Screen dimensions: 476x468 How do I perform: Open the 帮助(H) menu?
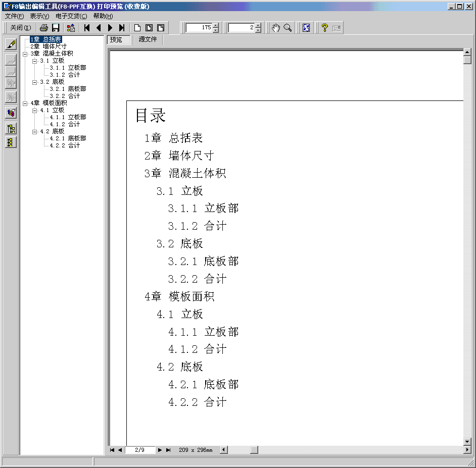coord(103,16)
